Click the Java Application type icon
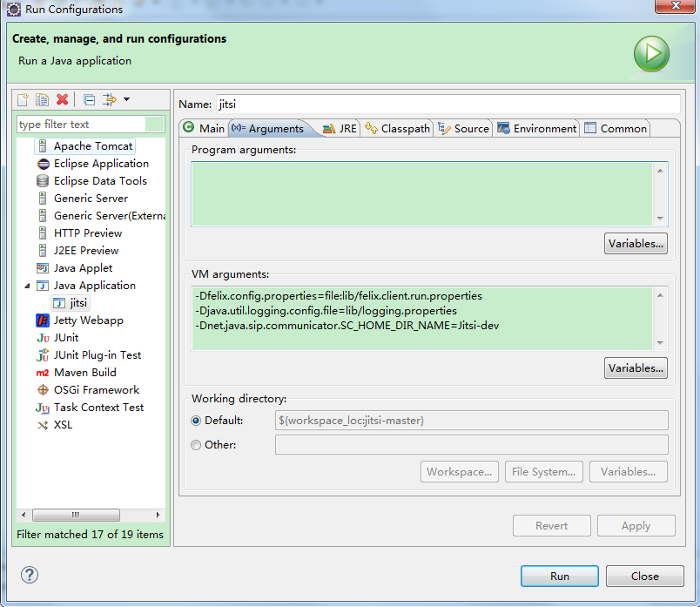This screenshot has height=607, width=700. [x=43, y=286]
